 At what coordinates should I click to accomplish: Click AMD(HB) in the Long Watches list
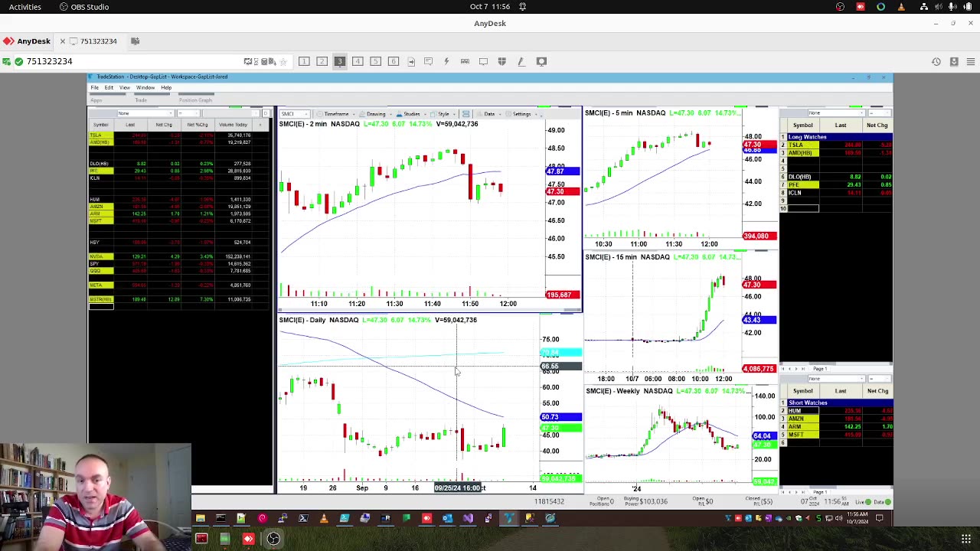pos(803,153)
